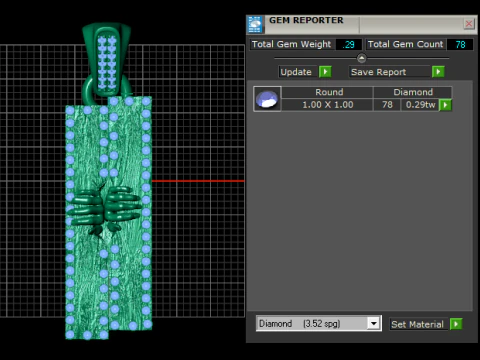
Task: Select the gem count 78 table cell
Action: click(x=387, y=105)
